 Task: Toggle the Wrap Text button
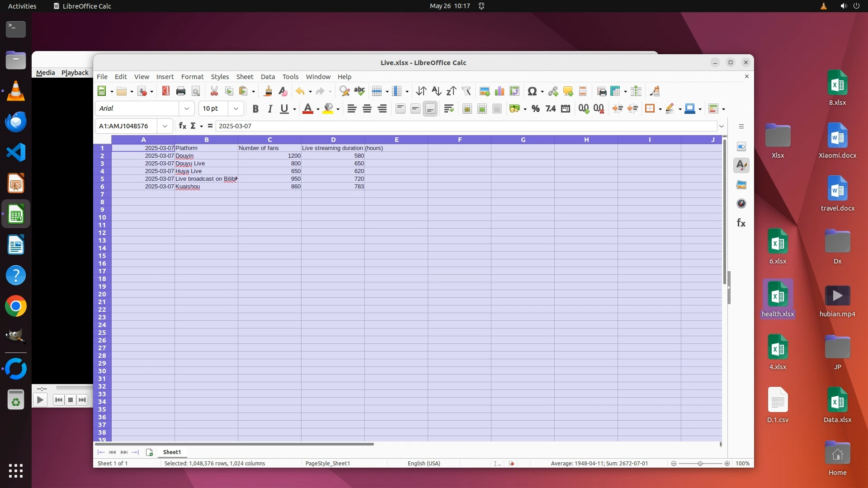[448, 108]
